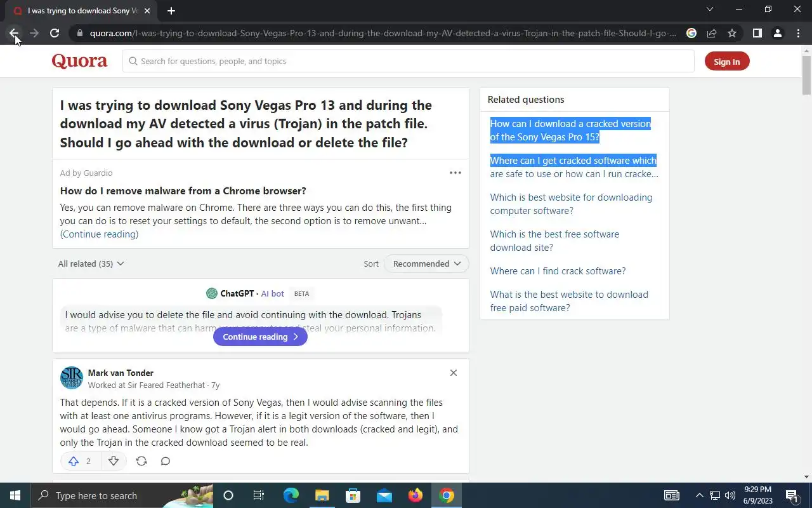Expand the All related (35) filter
Image resolution: width=812 pixels, height=508 pixels.
(91, 264)
